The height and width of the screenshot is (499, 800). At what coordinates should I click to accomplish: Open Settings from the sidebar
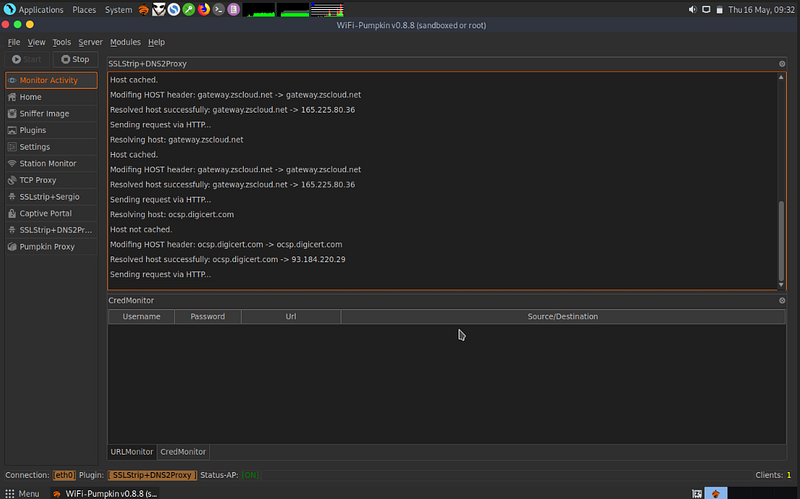click(x=51, y=147)
